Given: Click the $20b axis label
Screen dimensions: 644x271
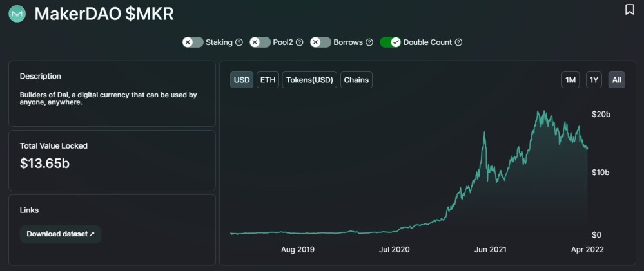Looking at the screenshot, I should point(601,115).
